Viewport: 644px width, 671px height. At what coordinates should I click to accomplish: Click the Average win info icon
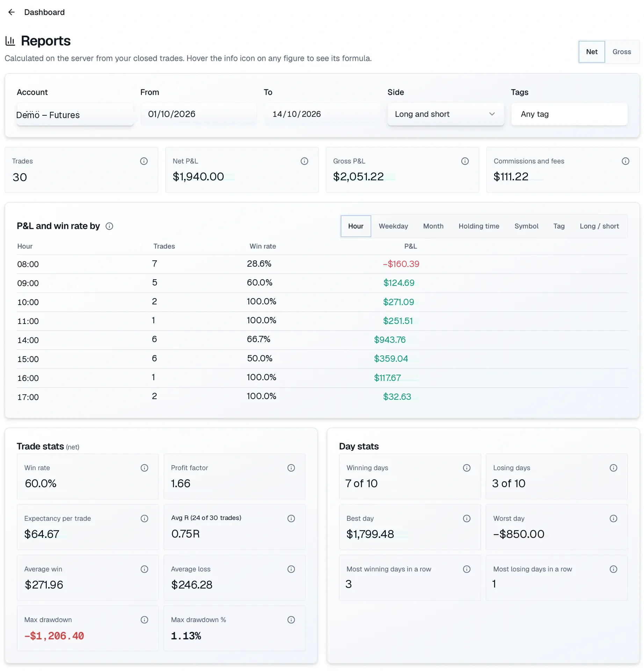[x=144, y=569]
